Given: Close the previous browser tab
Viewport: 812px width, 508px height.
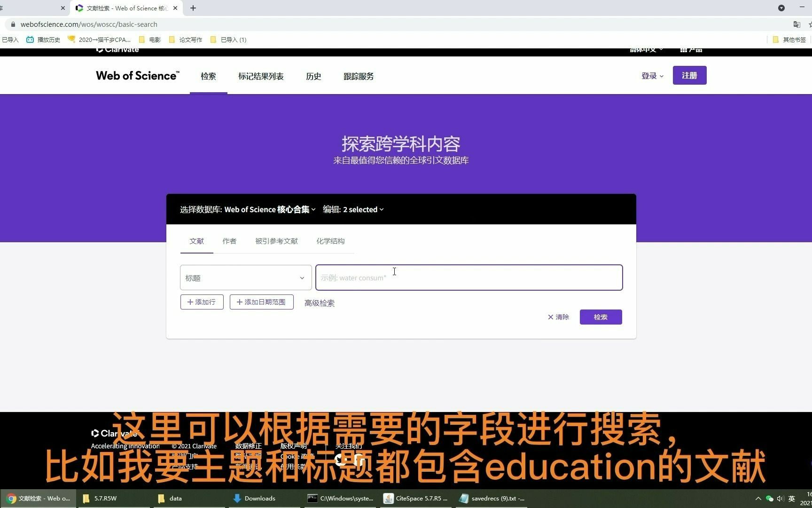Looking at the screenshot, I should click(x=63, y=8).
